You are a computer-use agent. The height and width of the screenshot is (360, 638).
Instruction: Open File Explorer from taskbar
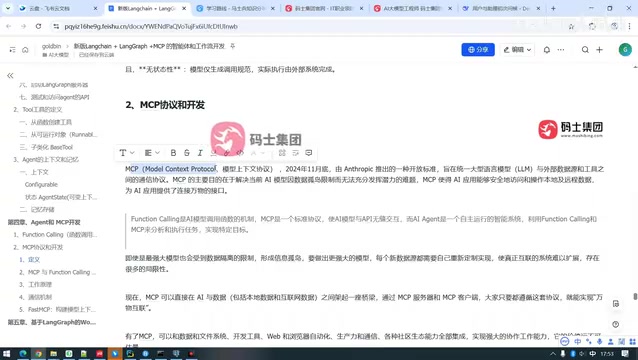[x=53, y=353]
